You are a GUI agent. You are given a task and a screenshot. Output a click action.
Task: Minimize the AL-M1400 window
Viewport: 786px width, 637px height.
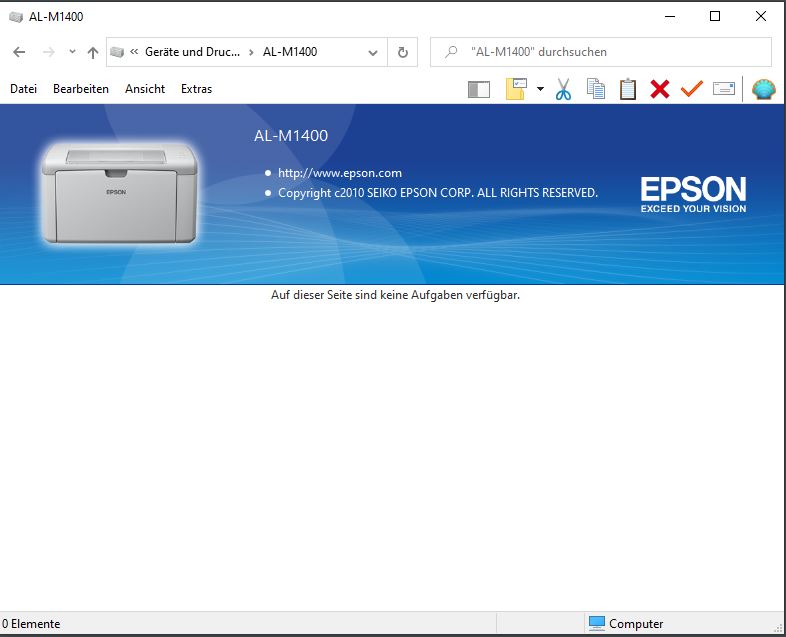[670, 17]
